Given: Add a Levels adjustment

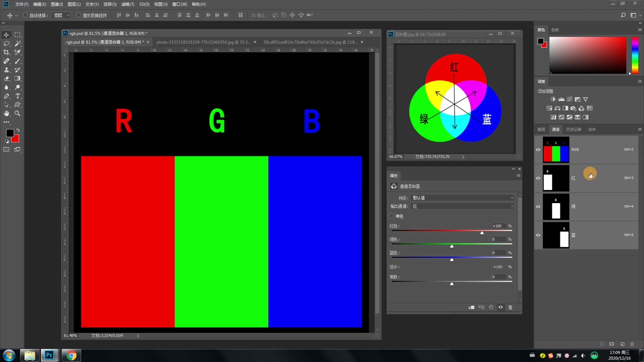Looking at the screenshot, I should 561,99.
